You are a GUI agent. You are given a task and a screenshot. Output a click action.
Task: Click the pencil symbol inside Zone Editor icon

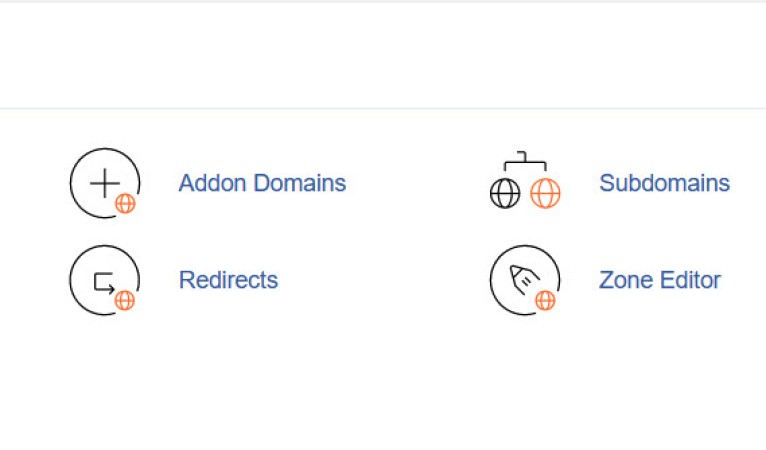click(x=524, y=279)
